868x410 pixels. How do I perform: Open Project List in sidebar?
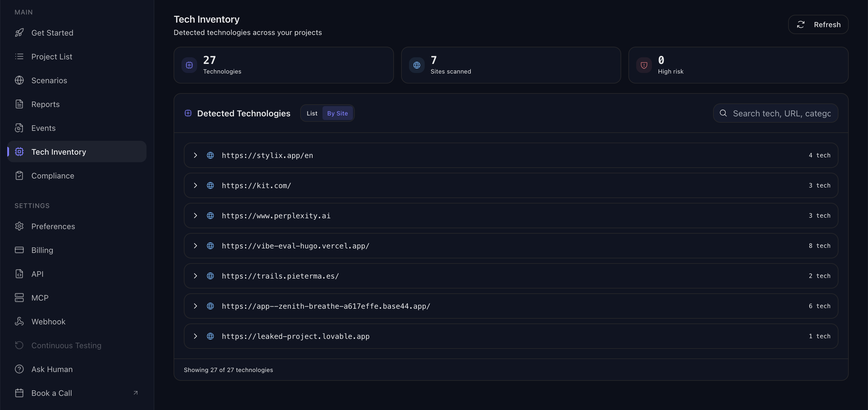tap(52, 57)
